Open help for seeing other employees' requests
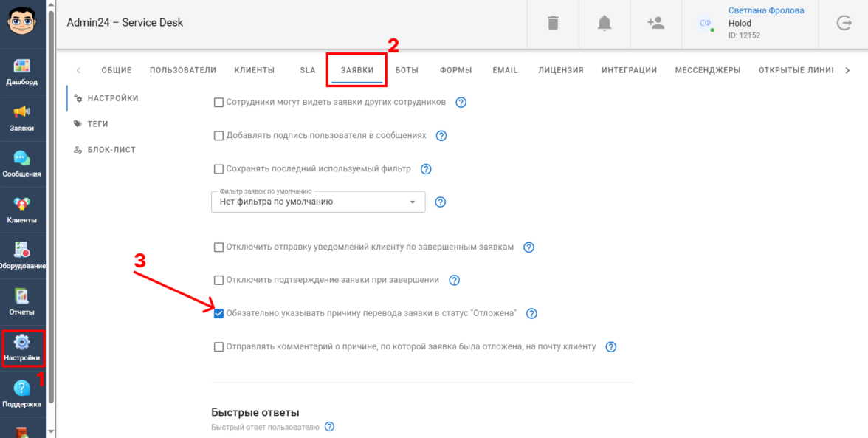Screen dimensions: 868x438 461,103
